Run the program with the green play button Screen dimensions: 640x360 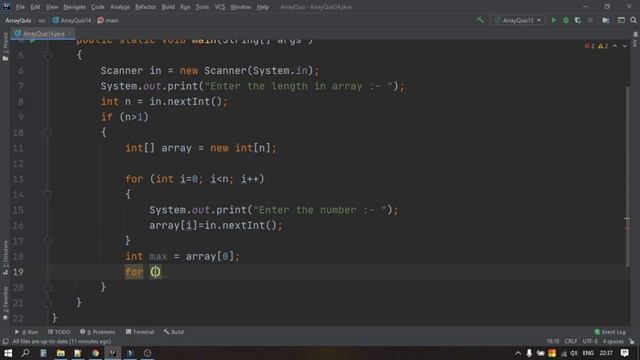(554, 20)
